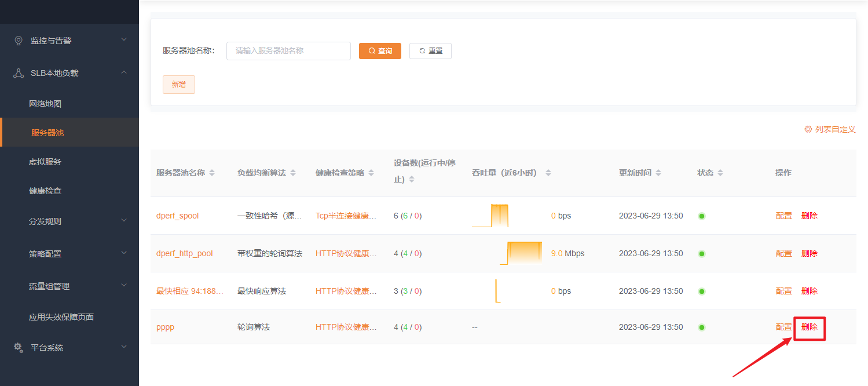Go to 健康检查 in sidebar
The height and width of the screenshot is (386, 868).
coord(45,191)
